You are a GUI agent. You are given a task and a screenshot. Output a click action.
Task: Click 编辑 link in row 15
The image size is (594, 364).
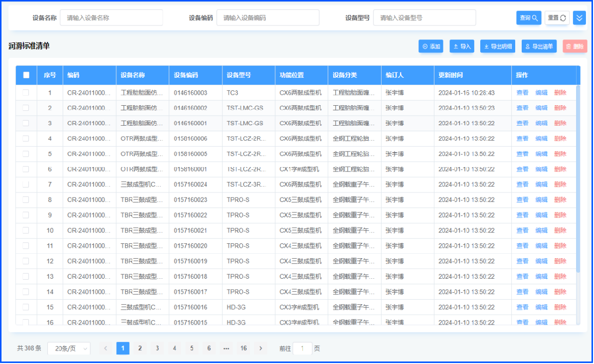541,307
